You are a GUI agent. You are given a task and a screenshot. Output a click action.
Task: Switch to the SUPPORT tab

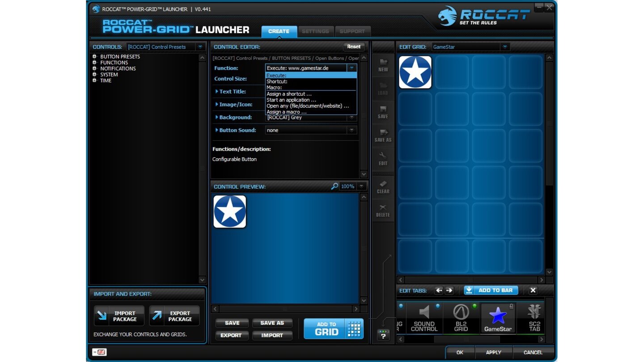[352, 31]
